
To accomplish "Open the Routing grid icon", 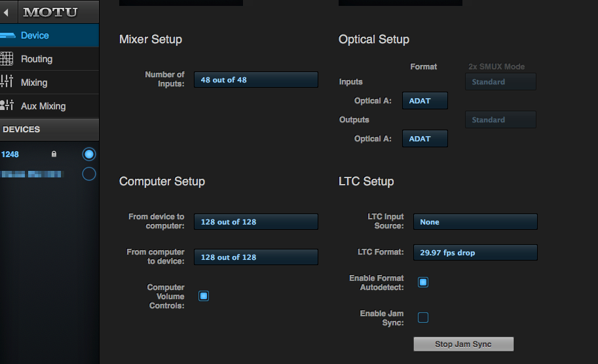I will coord(7,59).
